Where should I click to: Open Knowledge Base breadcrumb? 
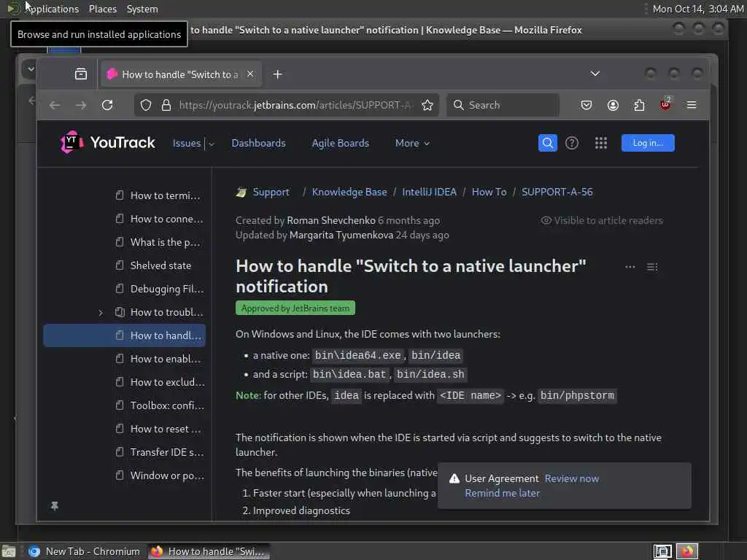pyautogui.click(x=349, y=192)
